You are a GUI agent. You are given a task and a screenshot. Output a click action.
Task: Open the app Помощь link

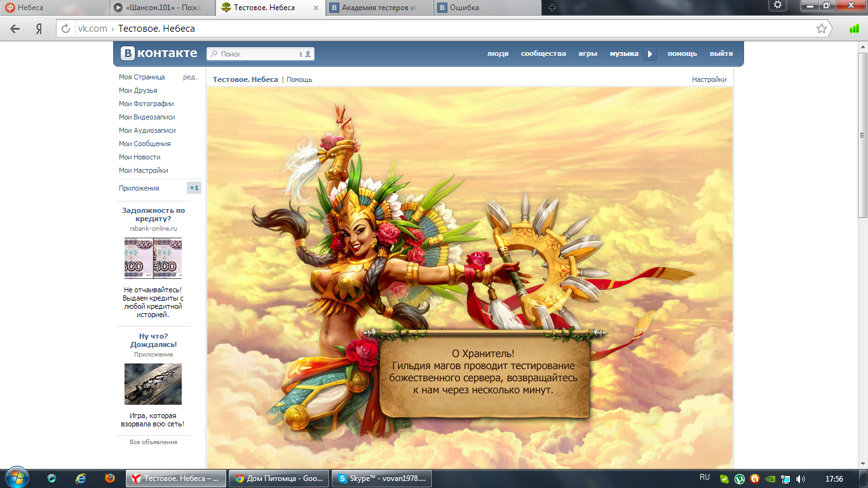299,79
